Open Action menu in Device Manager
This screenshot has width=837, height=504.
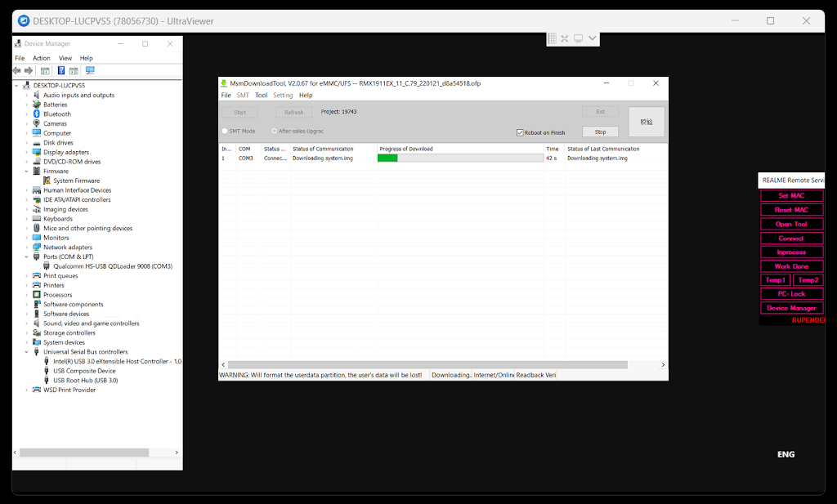coord(42,58)
